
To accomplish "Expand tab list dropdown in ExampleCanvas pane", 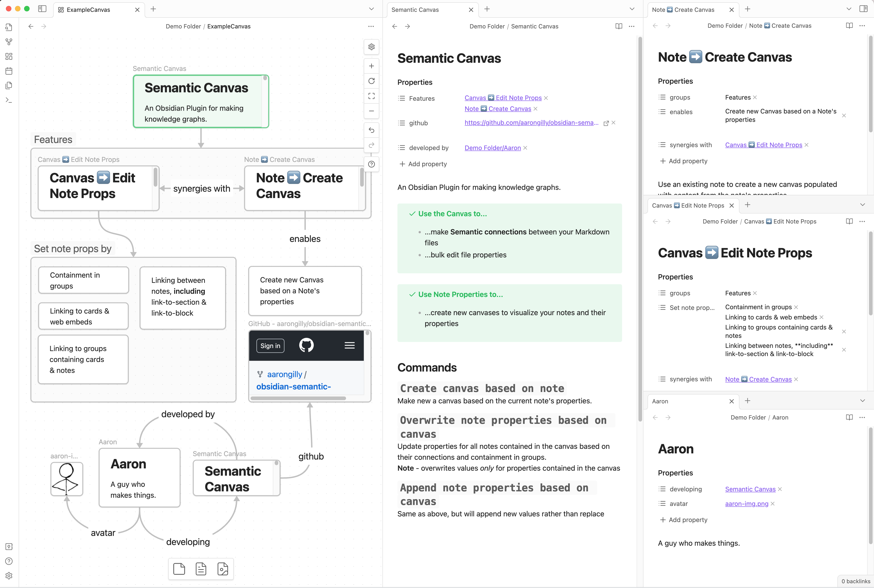I will coord(371,9).
